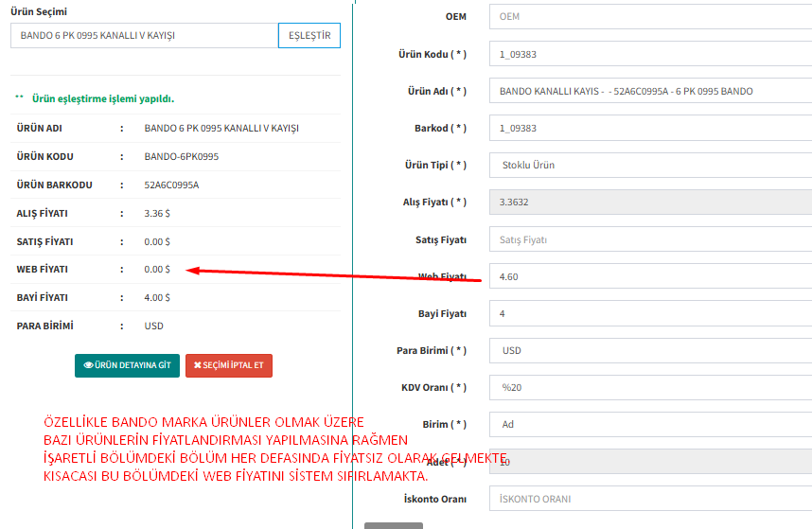Click the İskonto Oranı input field
This screenshot has width=812, height=529.
tap(650, 499)
